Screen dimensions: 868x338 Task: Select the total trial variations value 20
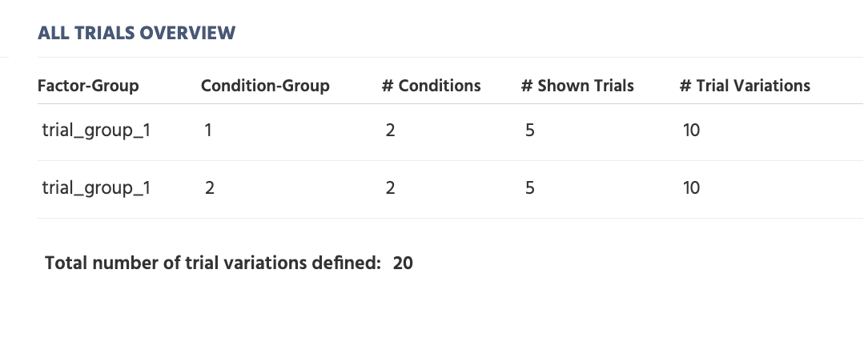click(403, 263)
